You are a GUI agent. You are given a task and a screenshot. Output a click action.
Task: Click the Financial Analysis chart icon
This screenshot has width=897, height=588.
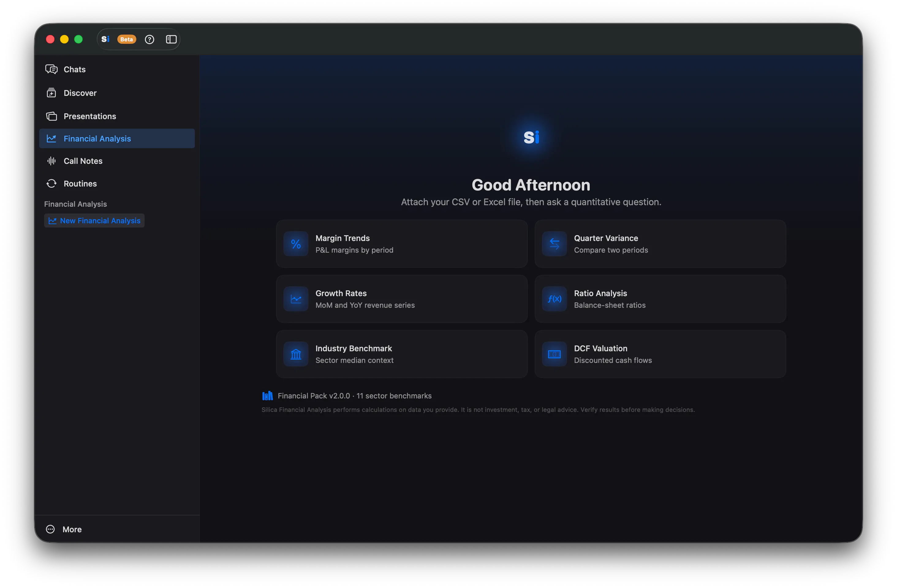[51, 138]
